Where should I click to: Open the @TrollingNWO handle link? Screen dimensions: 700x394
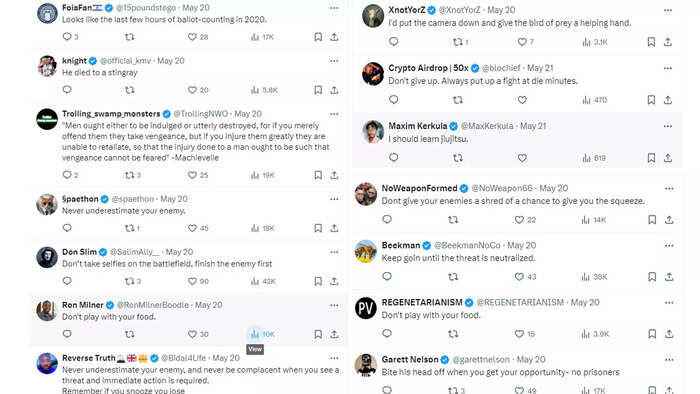pos(200,114)
